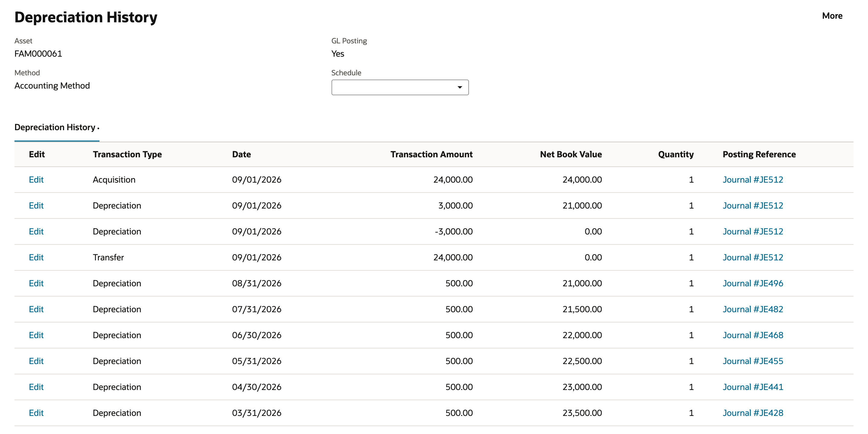Click the Date column header
Image resolution: width=868 pixels, height=434 pixels.
[241, 154]
